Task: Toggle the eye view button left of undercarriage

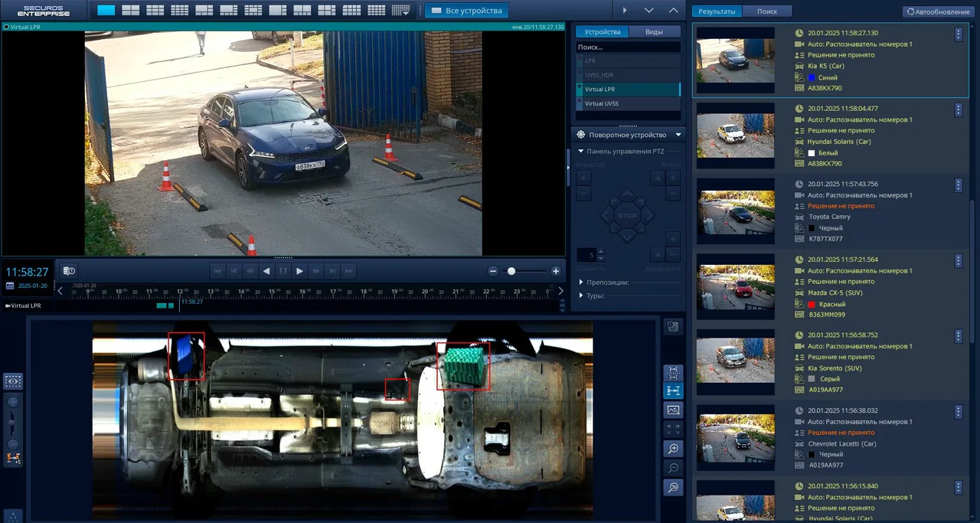Action: tap(13, 381)
